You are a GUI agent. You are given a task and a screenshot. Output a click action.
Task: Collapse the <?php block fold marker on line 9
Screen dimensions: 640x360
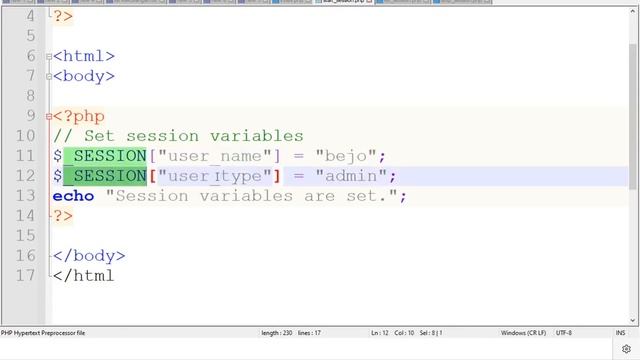point(49,117)
